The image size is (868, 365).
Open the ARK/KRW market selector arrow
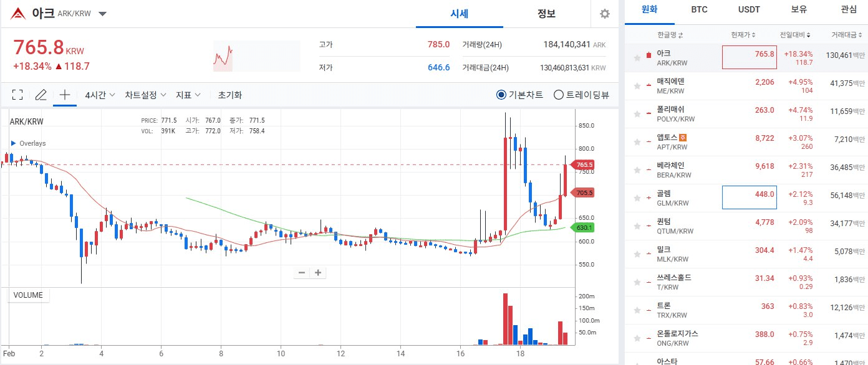pyautogui.click(x=103, y=14)
